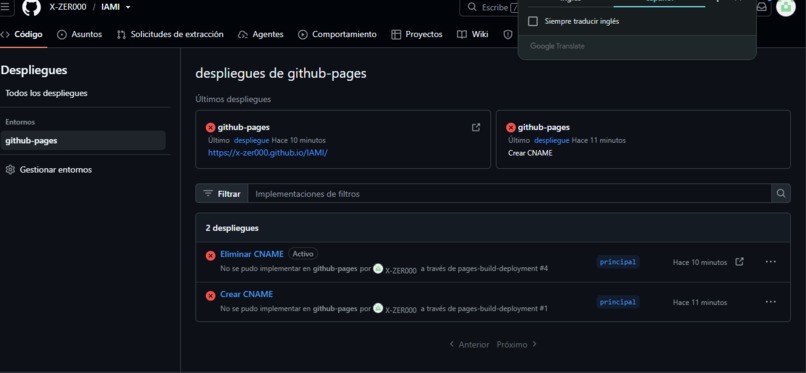Open the https://x-zer000.github.io/IAMI/ link
The height and width of the screenshot is (373, 806).
click(x=268, y=153)
